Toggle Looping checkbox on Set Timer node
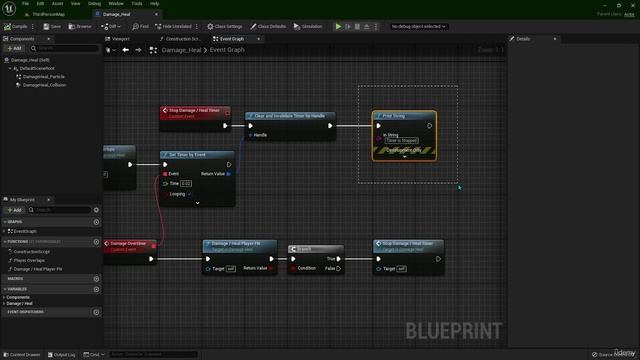This screenshot has width=640, height=360. coord(189,194)
